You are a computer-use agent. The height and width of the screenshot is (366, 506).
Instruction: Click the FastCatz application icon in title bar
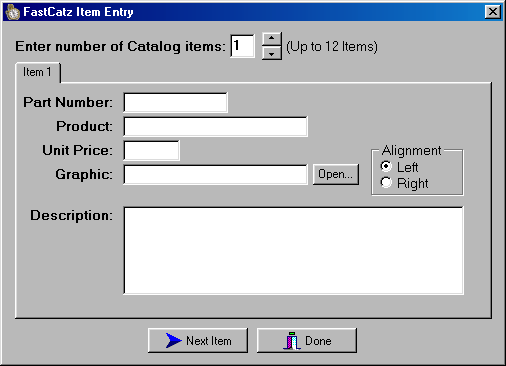12,12
